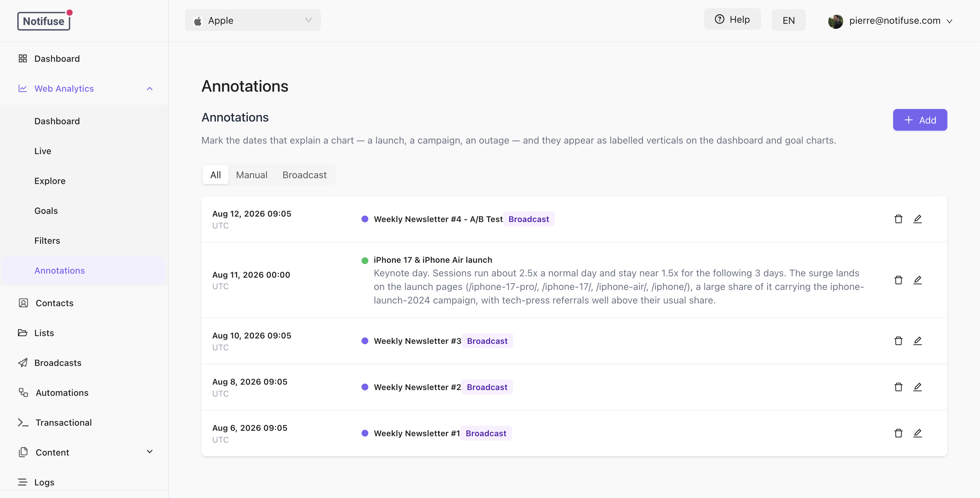Edit the Weekly Newsletter #1 annotation
Screen dimensions: 980x498
point(917,433)
